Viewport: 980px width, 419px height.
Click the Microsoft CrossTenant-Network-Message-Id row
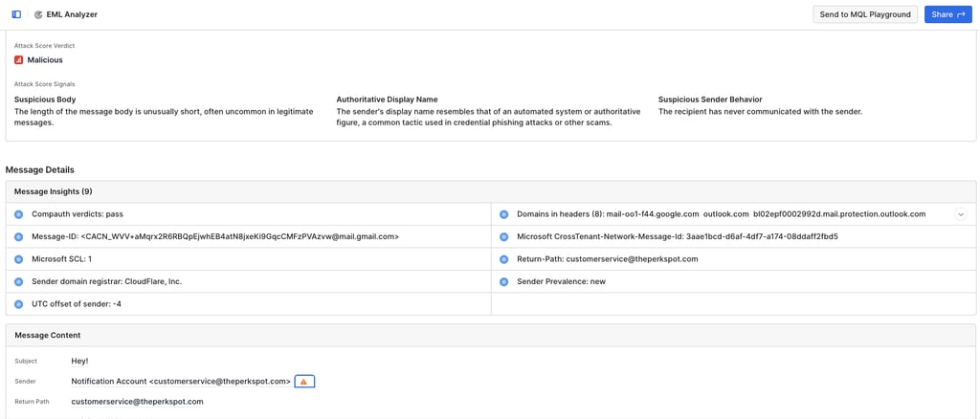click(x=678, y=236)
